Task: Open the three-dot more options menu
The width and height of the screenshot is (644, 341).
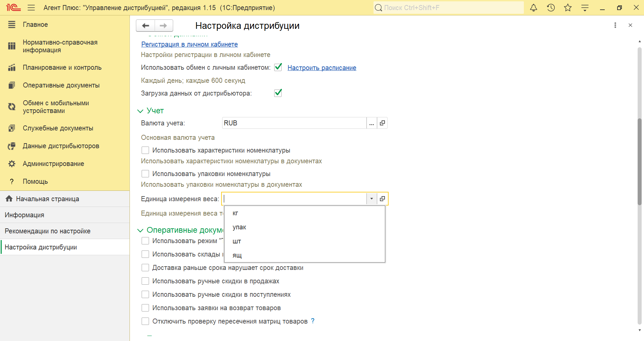Action: point(615,25)
